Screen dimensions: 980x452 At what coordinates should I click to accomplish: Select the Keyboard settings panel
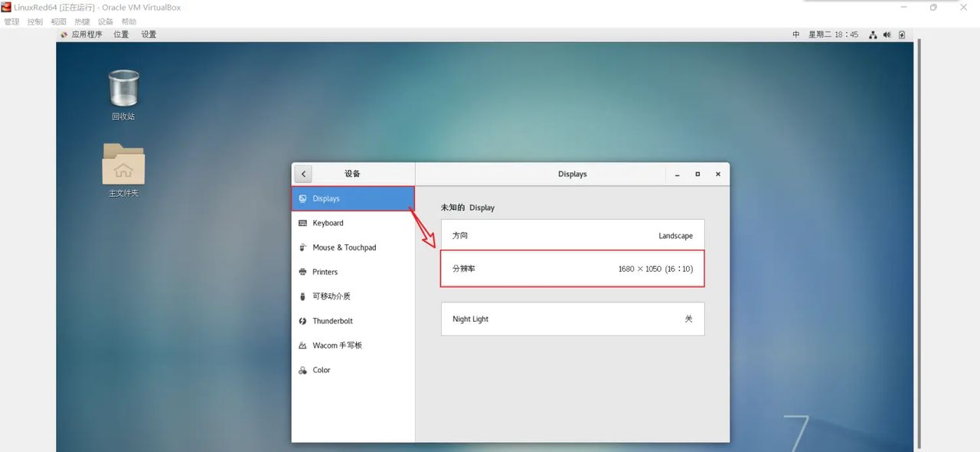click(x=328, y=223)
